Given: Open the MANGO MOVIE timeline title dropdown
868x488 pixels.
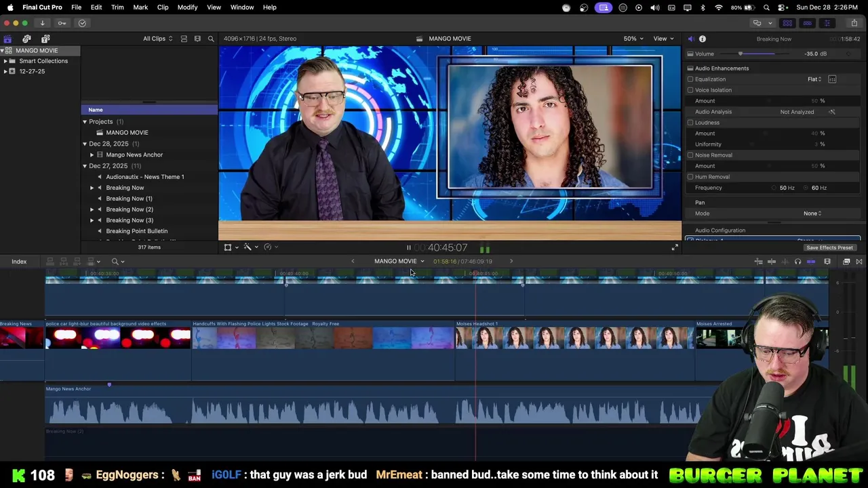Looking at the screenshot, I should (399, 262).
